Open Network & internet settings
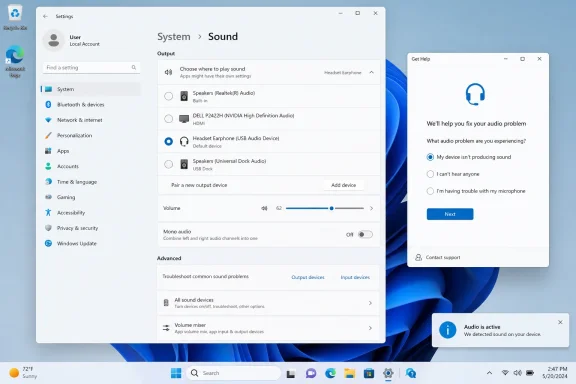Image resolution: width=576 pixels, height=384 pixels. (90, 120)
